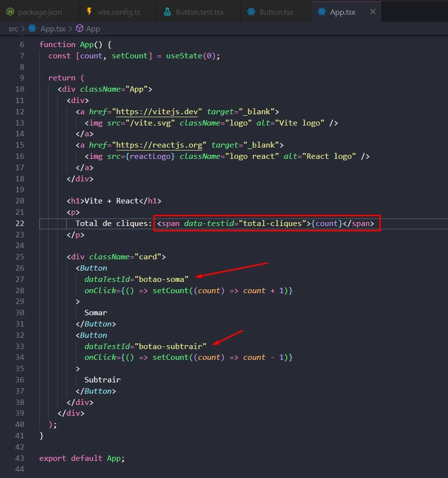This screenshot has width=448, height=478.
Task: Click the Vite lightning icon on vite.config.ts tab
Action: point(89,12)
